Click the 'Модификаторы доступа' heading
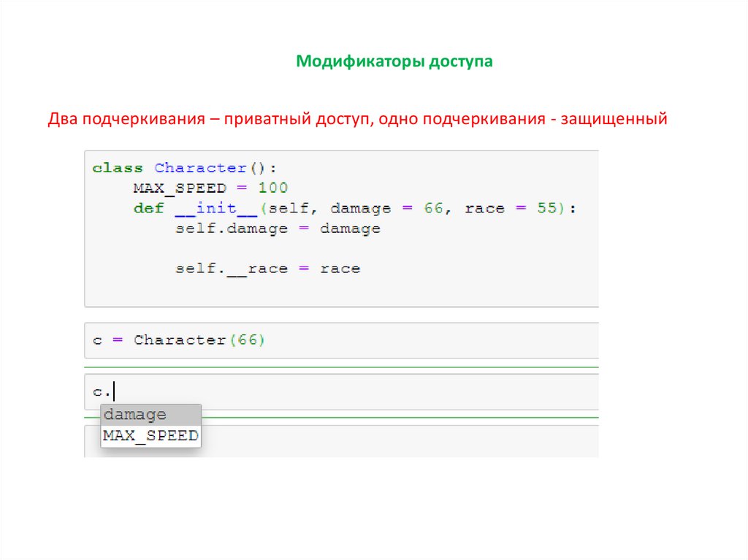The height and width of the screenshot is (560, 748). tap(394, 61)
